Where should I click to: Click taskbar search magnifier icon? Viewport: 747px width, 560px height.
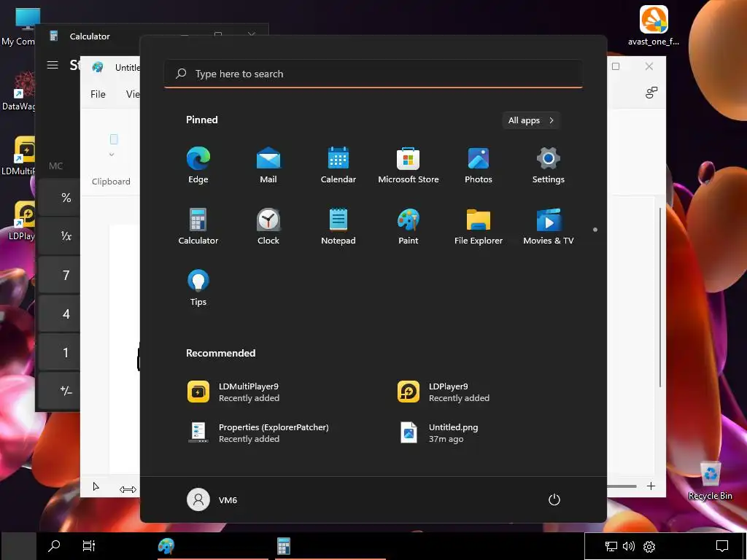(x=54, y=545)
